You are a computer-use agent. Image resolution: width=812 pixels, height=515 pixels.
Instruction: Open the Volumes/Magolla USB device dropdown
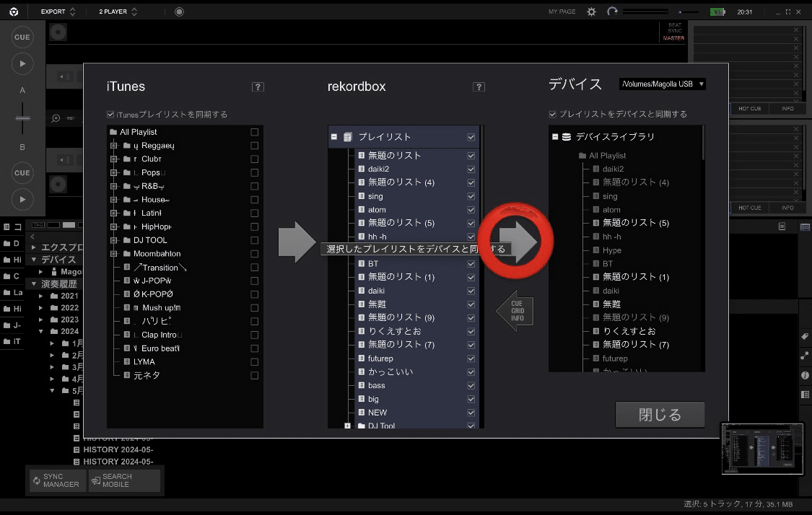(x=663, y=84)
